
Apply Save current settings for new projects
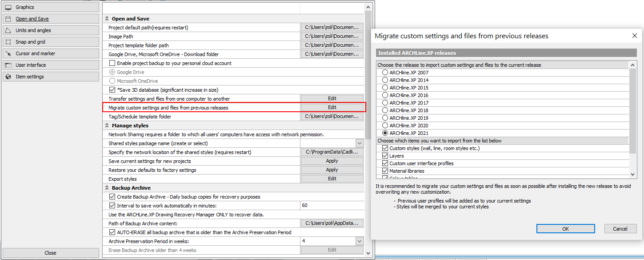click(332, 161)
